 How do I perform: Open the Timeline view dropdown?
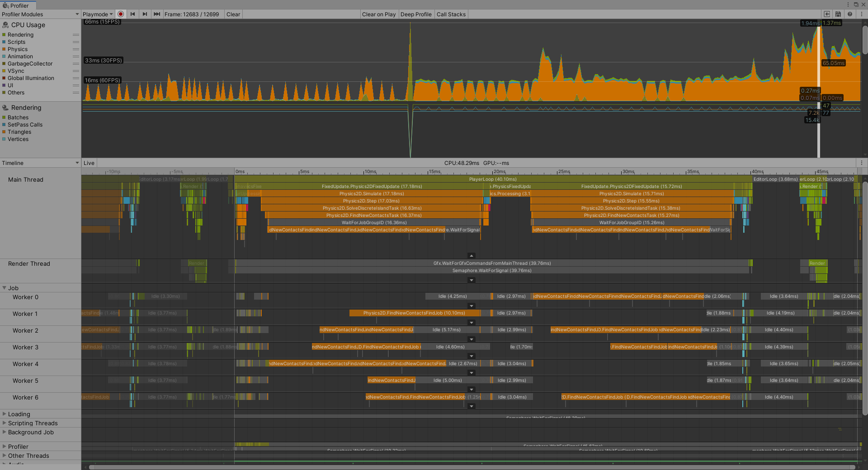click(x=40, y=163)
